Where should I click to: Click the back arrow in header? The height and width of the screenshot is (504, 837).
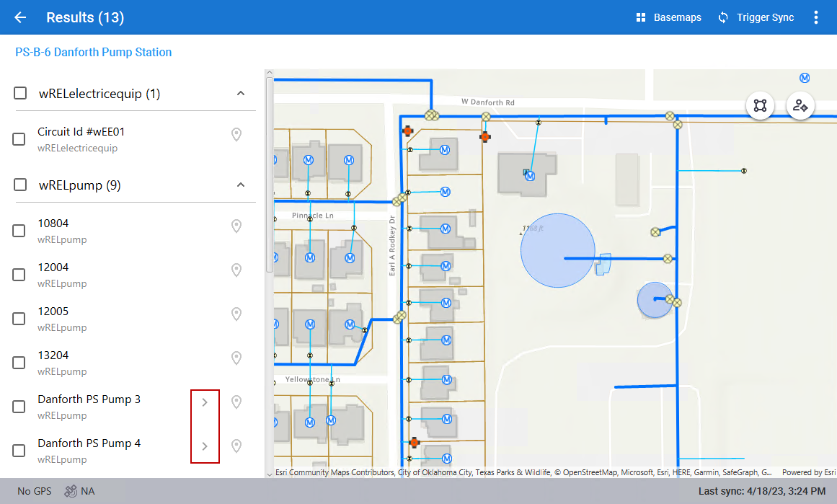pyautogui.click(x=20, y=17)
